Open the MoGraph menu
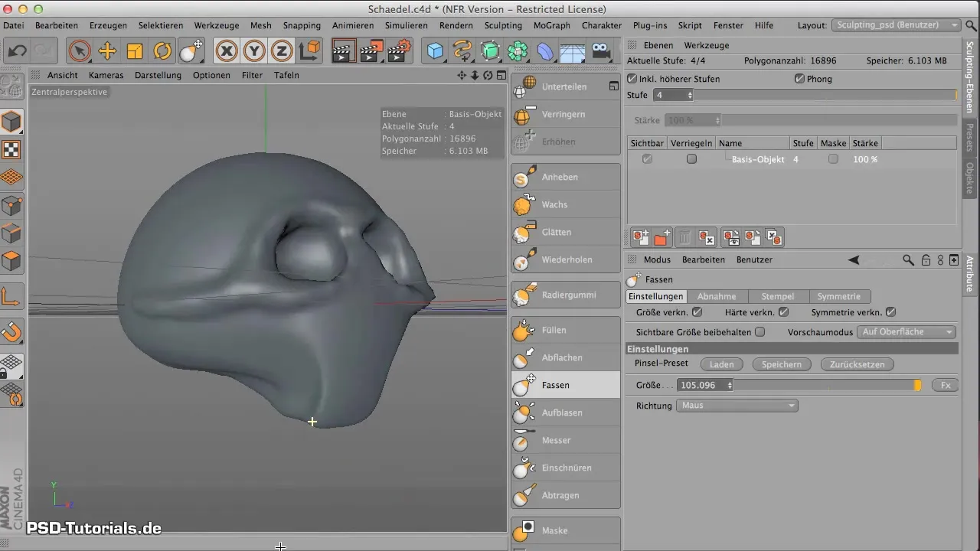Image resolution: width=980 pixels, height=551 pixels. pyautogui.click(x=551, y=25)
